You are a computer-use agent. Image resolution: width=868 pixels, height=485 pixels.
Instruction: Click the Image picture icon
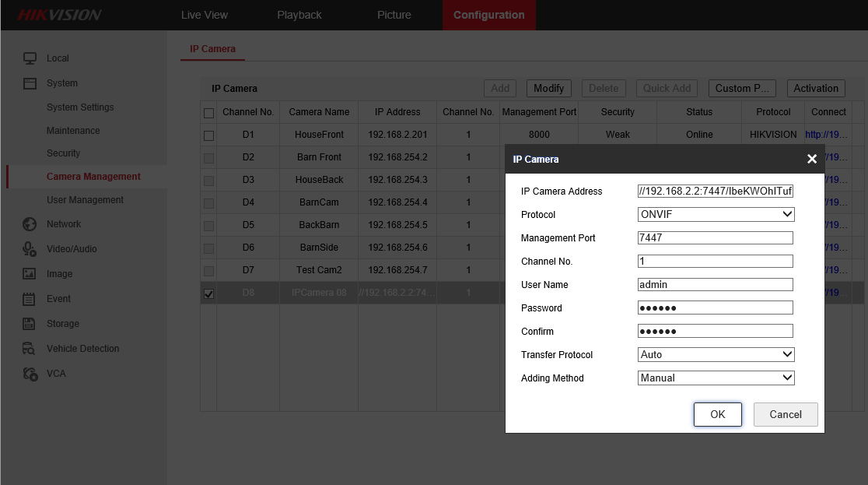pyautogui.click(x=30, y=274)
